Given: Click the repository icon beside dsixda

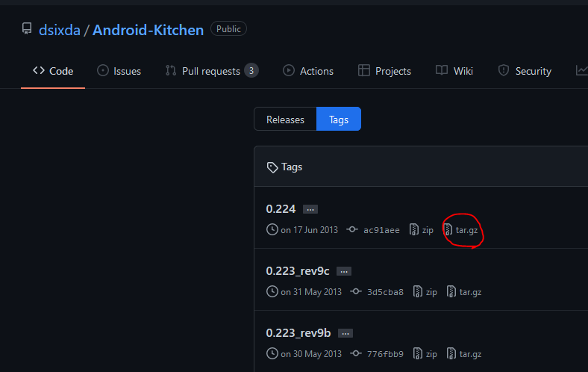Looking at the screenshot, I should [27, 28].
